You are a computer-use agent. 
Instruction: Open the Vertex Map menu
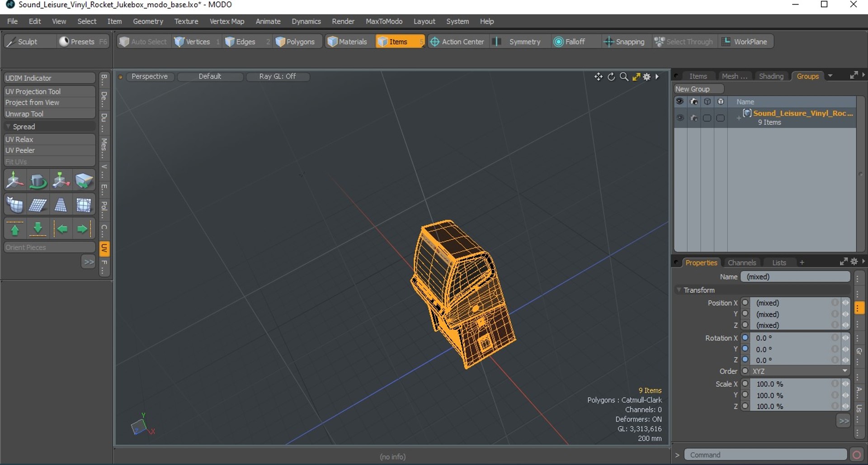[227, 21]
